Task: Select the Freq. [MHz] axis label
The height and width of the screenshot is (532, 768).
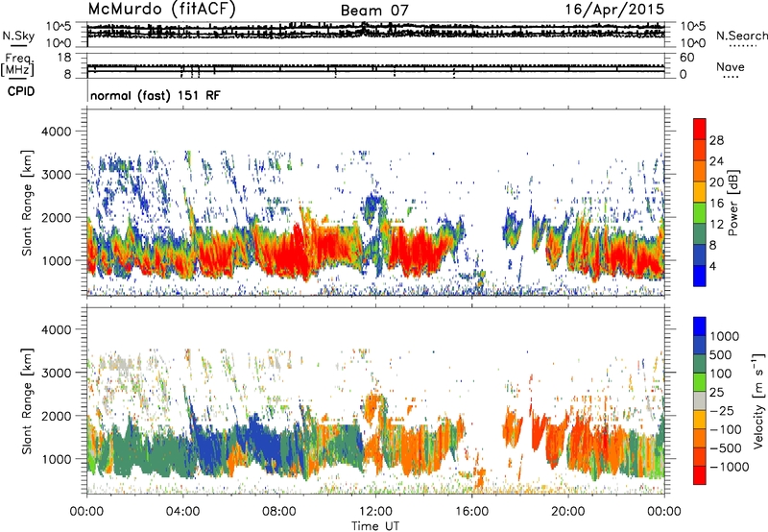Action: [x=17, y=65]
